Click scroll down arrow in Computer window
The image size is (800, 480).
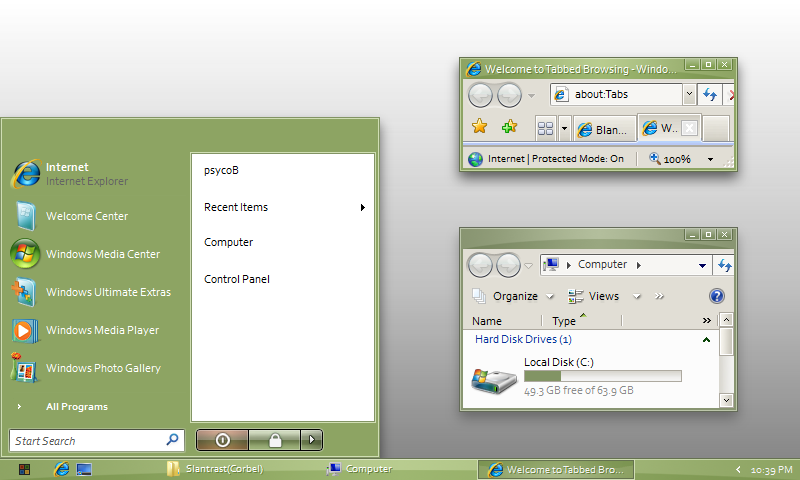(726, 400)
